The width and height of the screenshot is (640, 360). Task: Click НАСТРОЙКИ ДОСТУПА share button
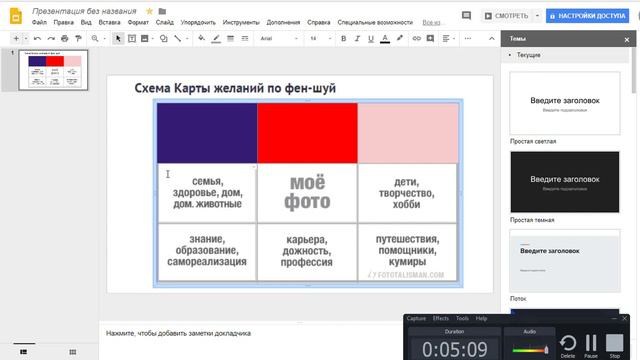pyautogui.click(x=587, y=16)
